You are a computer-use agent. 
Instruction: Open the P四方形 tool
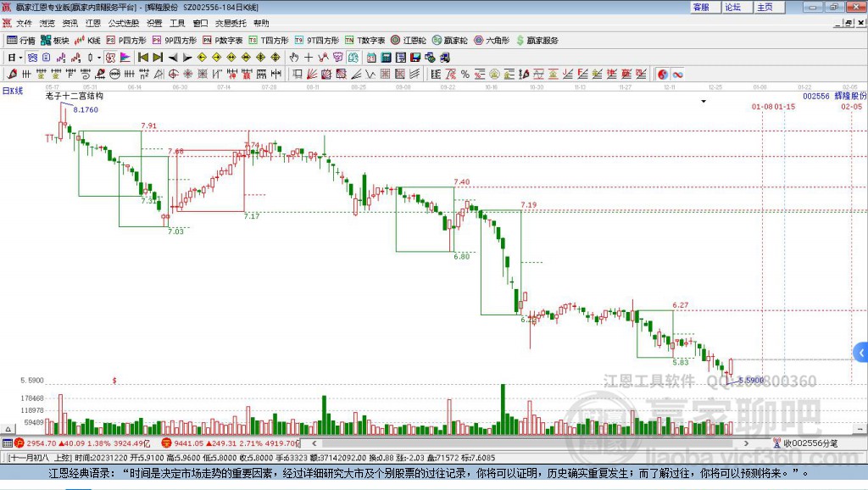click(126, 41)
